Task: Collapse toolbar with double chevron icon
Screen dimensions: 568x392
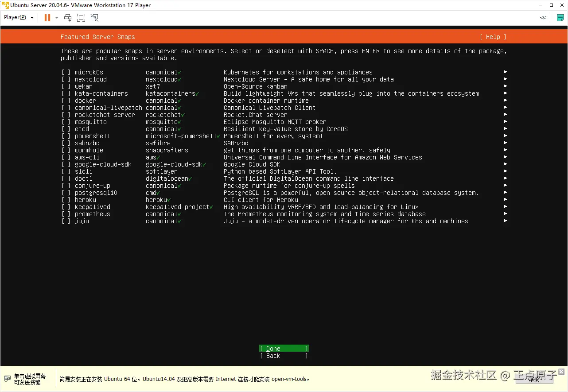Action: click(543, 18)
